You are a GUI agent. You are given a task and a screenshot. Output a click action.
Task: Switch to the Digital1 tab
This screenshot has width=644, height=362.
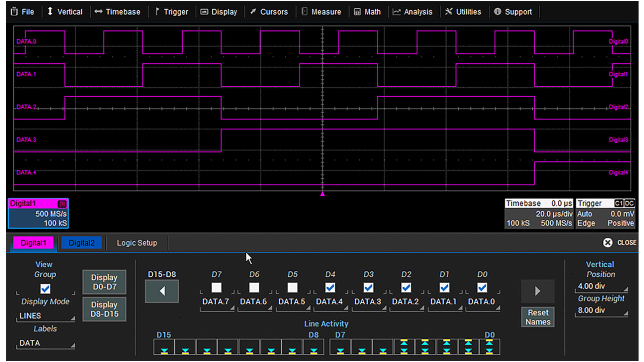33,243
